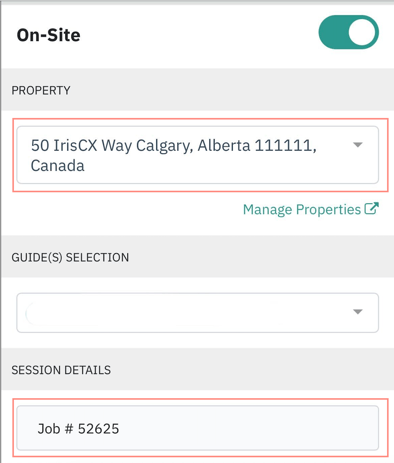Click Alberta 111111 in the property box
Viewport: 394px width, 463px height.
[257, 146]
